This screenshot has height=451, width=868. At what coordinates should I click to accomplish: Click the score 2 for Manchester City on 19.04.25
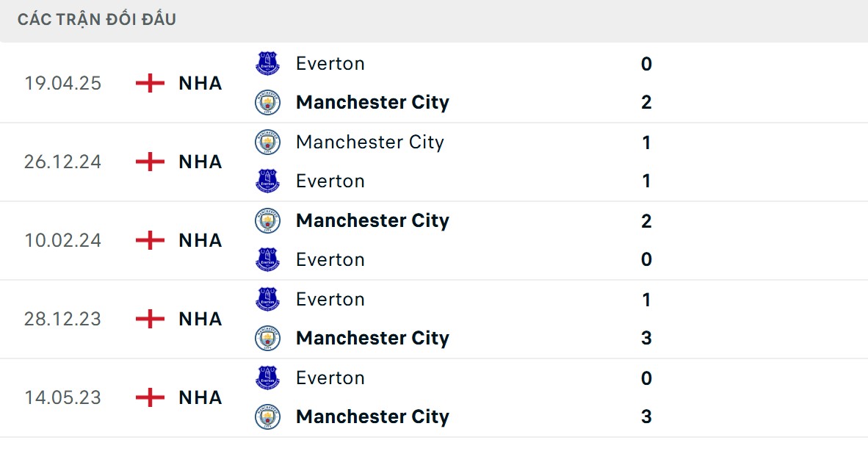pos(645,103)
